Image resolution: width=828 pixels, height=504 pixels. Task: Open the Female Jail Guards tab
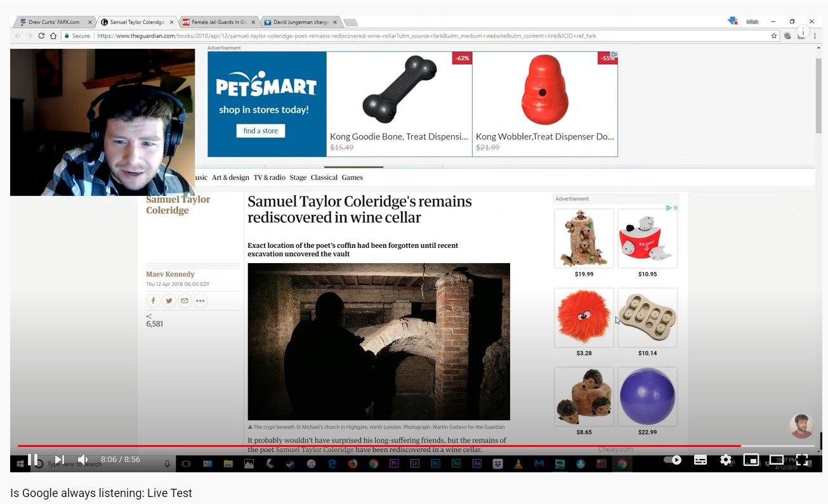pos(218,22)
